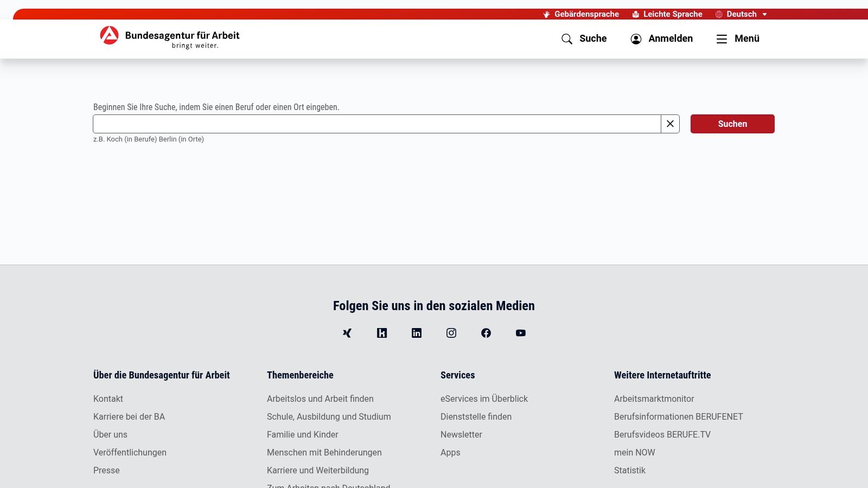868x488 pixels.
Task: Open Karriere bei der BA link
Action: pos(129,416)
